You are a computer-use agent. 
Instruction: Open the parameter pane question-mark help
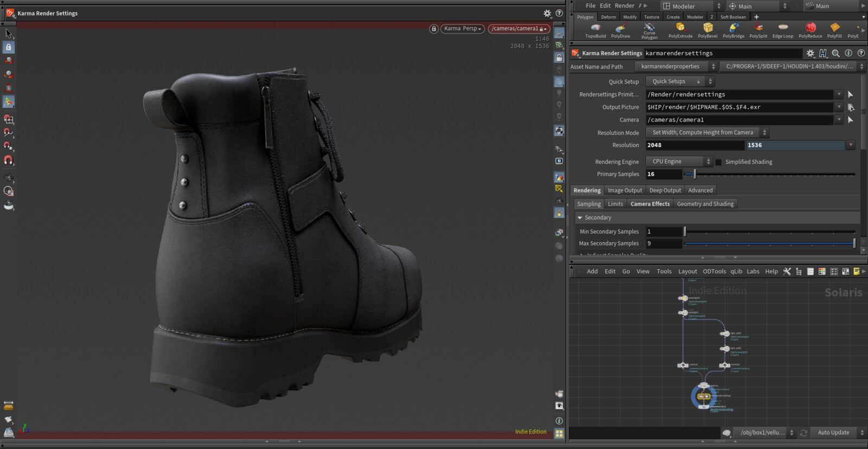(x=861, y=53)
